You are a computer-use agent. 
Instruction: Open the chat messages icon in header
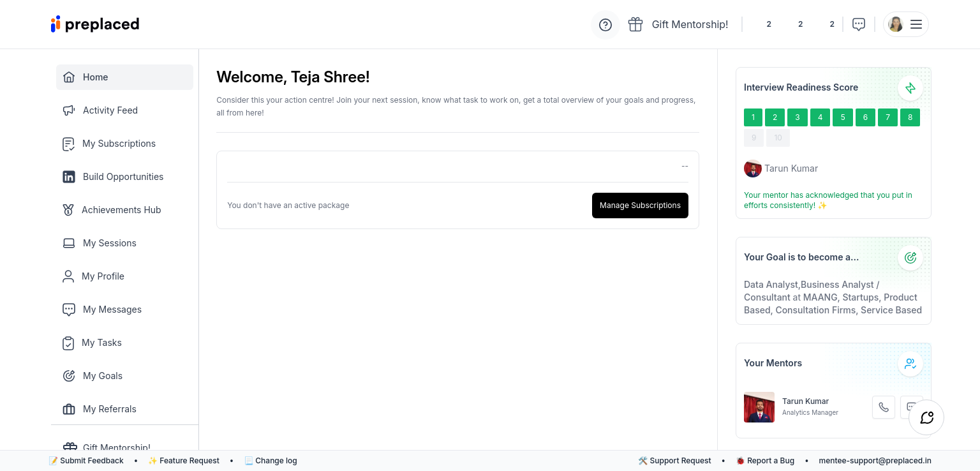[859, 24]
